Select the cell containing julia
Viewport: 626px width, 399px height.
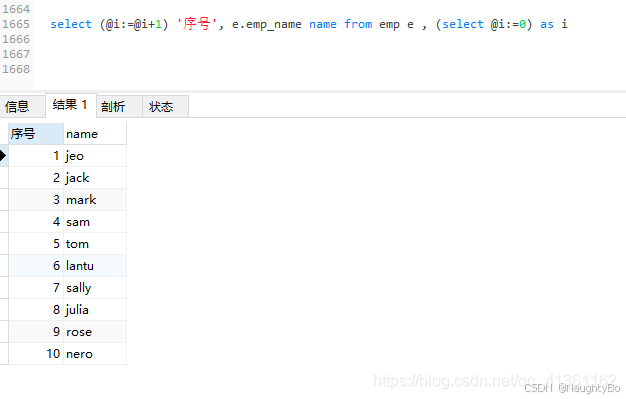pyautogui.click(x=95, y=310)
